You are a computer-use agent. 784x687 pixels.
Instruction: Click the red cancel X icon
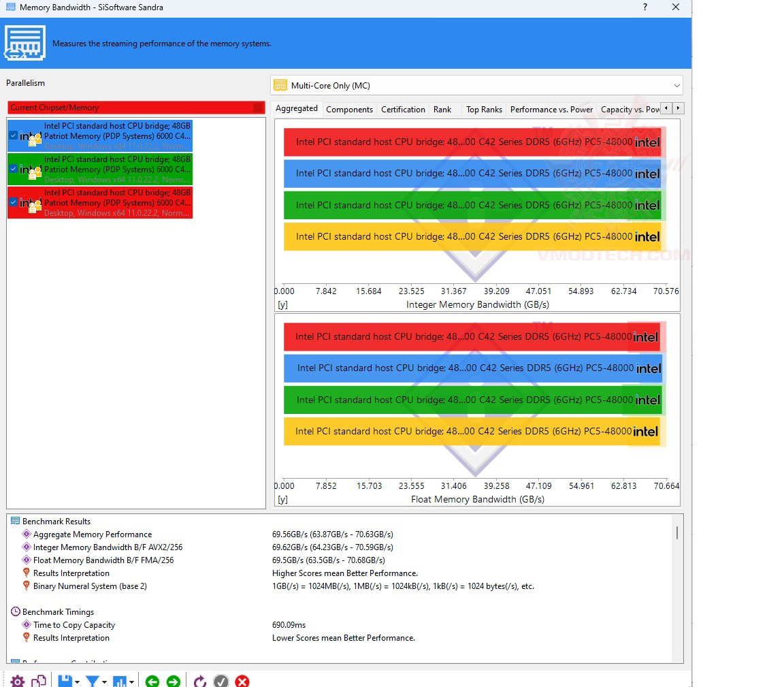[242, 681]
